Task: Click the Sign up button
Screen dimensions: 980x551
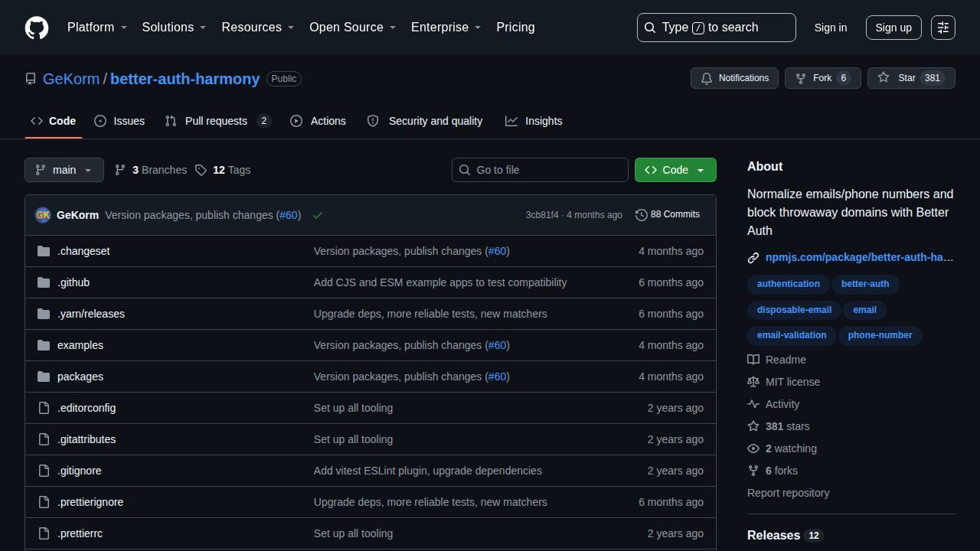Action: click(x=893, y=28)
